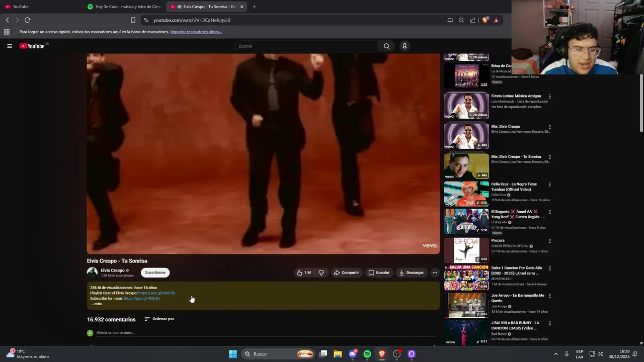Image resolution: width=644 pixels, height=362 pixels.
Task: Open the cast or install icon in address bar
Action: (x=450, y=20)
